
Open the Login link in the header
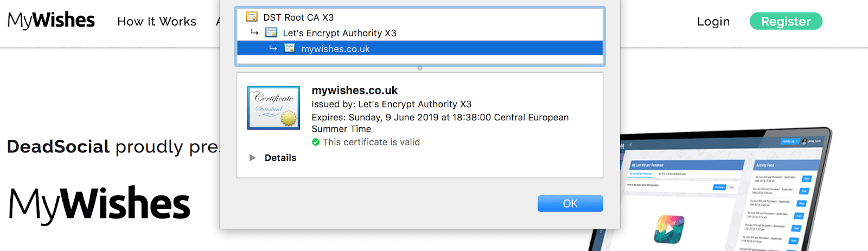tap(713, 21)
